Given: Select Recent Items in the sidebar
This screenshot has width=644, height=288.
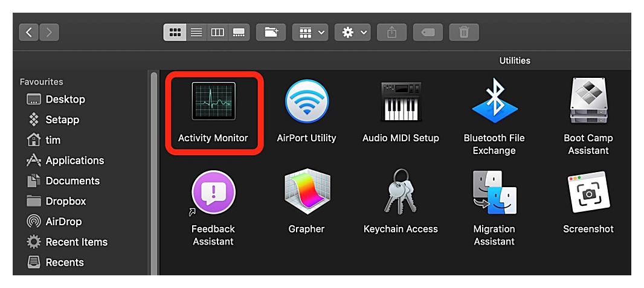Looking at the screenshot, I should pyautogui.click(x=66, y=242).
